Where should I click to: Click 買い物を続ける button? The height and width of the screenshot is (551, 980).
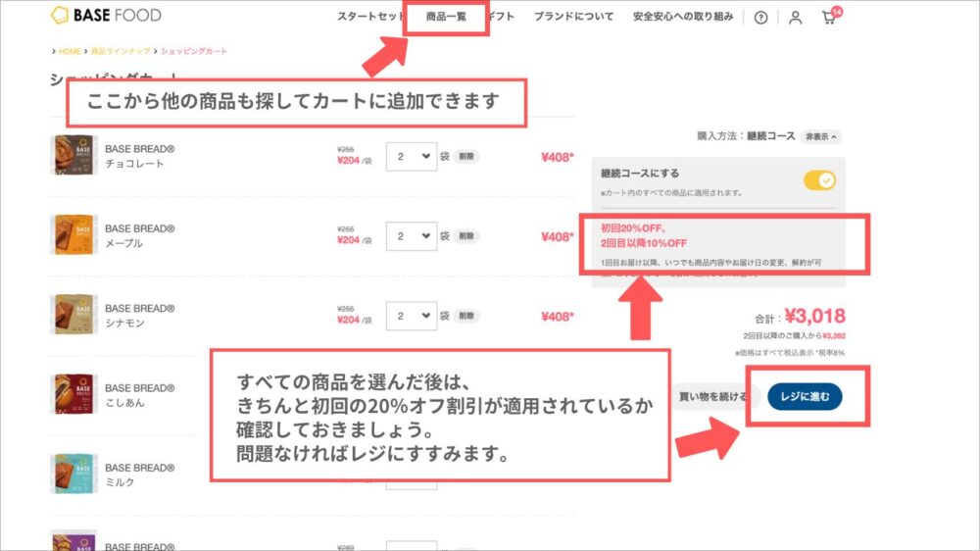[x=713, y=396]
